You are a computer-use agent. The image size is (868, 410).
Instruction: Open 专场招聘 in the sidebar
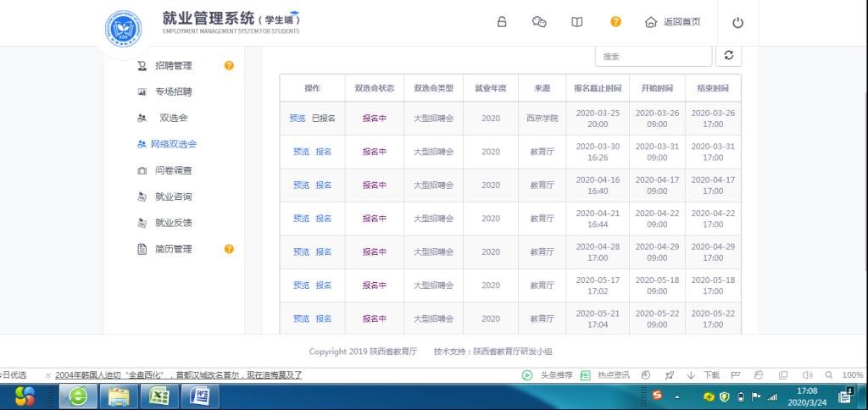click(x=173, y=92)
